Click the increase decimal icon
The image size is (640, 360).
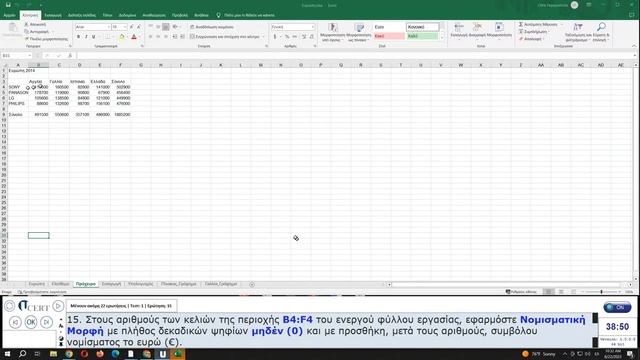pyautogui.click(x=304, y=37)
